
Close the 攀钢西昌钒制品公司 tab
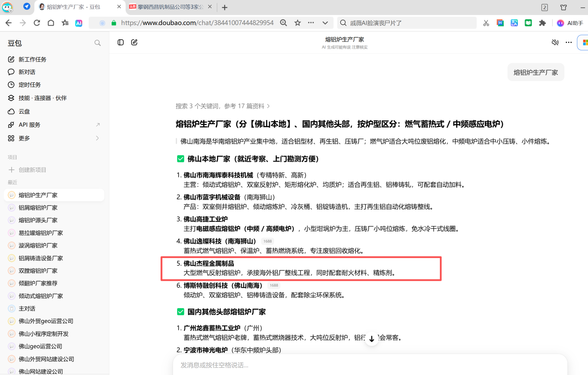click(x=210, y=7)
